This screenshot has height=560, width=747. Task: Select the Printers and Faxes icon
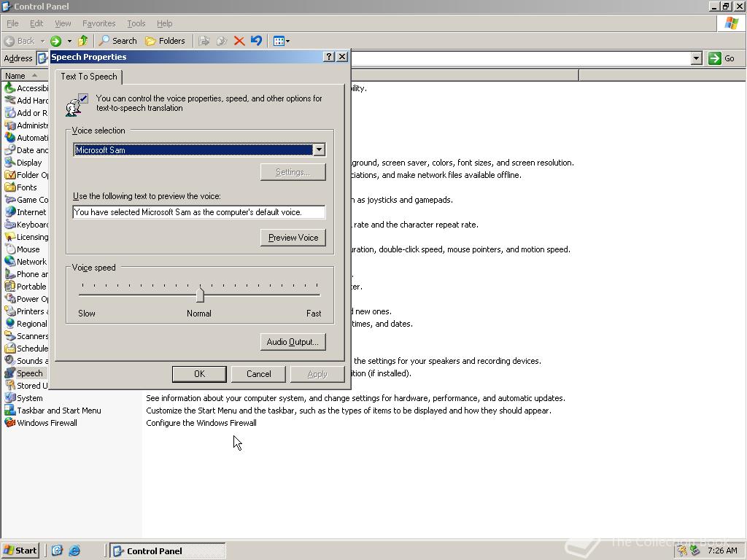[9, 311]
